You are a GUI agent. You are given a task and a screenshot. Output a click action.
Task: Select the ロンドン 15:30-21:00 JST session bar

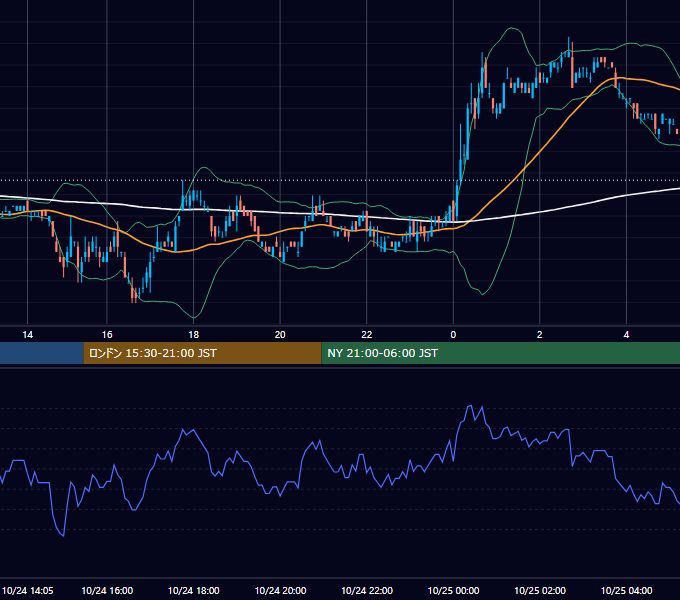202,353
